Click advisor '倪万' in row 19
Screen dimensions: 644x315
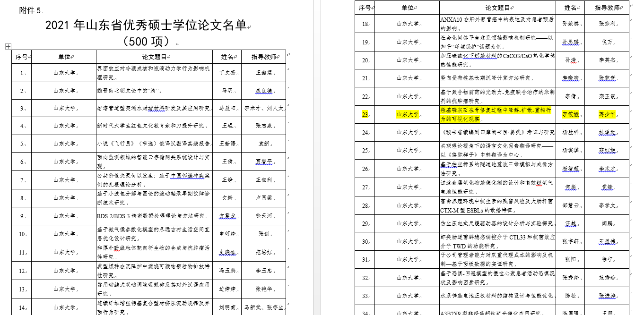click(x=608, y=42)
